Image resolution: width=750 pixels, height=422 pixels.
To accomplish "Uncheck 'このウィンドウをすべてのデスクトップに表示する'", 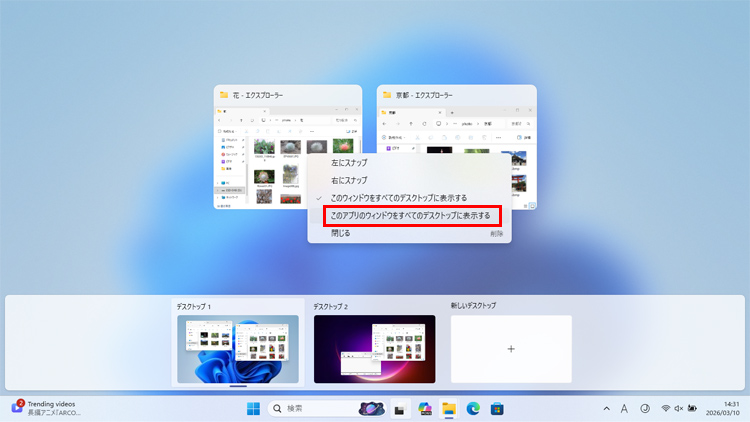I will (398, 198).
